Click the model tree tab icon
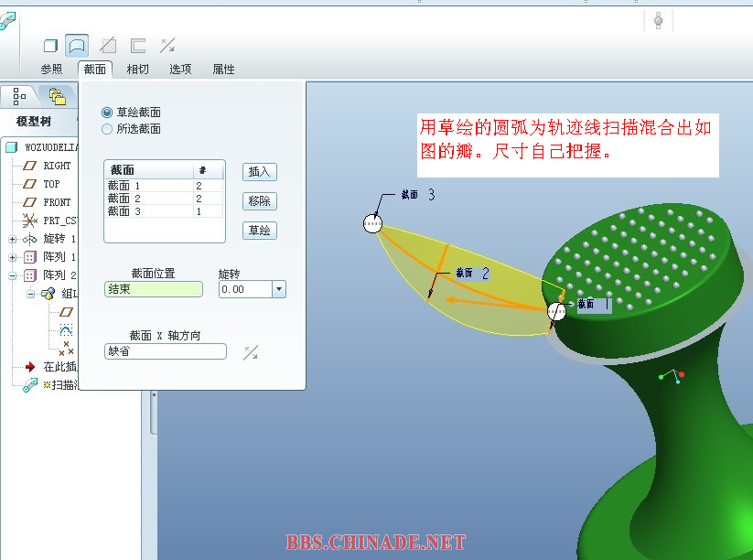Screen dimensions: 753x560 [19, 96]
